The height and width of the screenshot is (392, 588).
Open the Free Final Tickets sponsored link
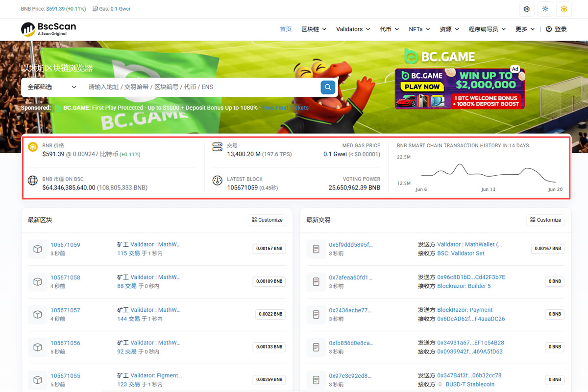tap(286, 108)
